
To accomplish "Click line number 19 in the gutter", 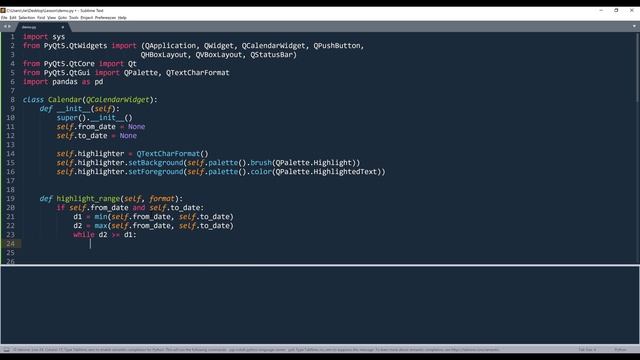I will [10, 198].
